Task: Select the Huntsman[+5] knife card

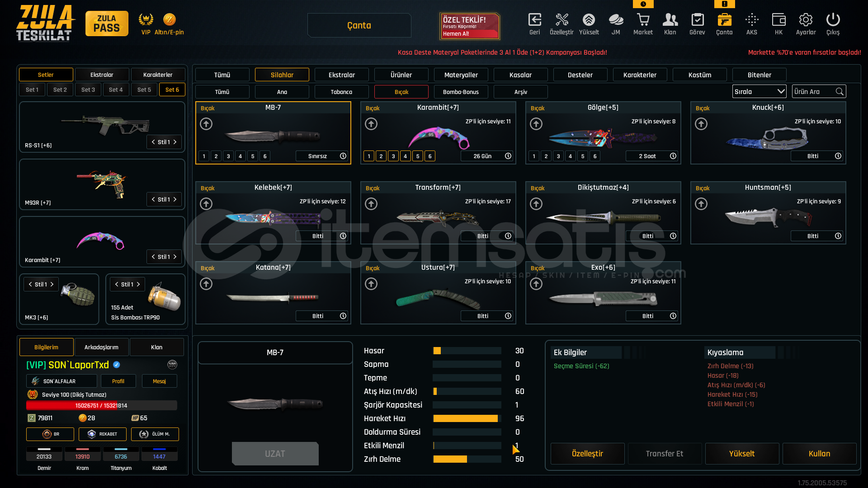Action: (768, 213)
